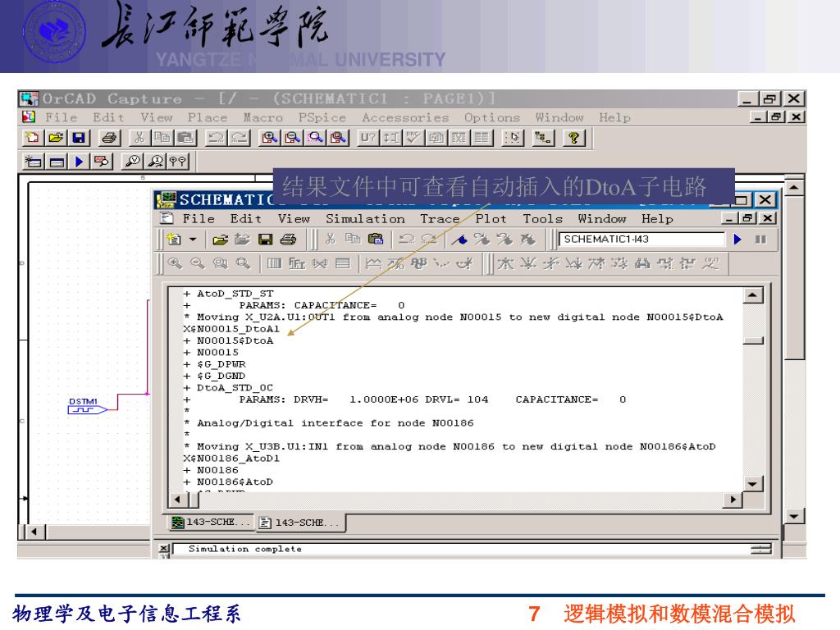This screenshot has width=840, height=630.
Task: Expand the New file dropdown arrow in PSpice toolbar
Action: tap(193, 239)
